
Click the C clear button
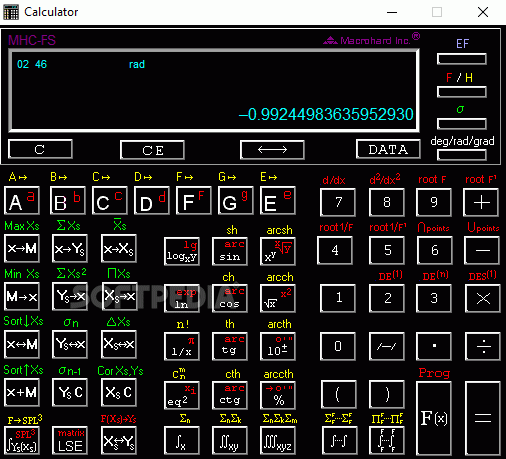tap(40, 149)
